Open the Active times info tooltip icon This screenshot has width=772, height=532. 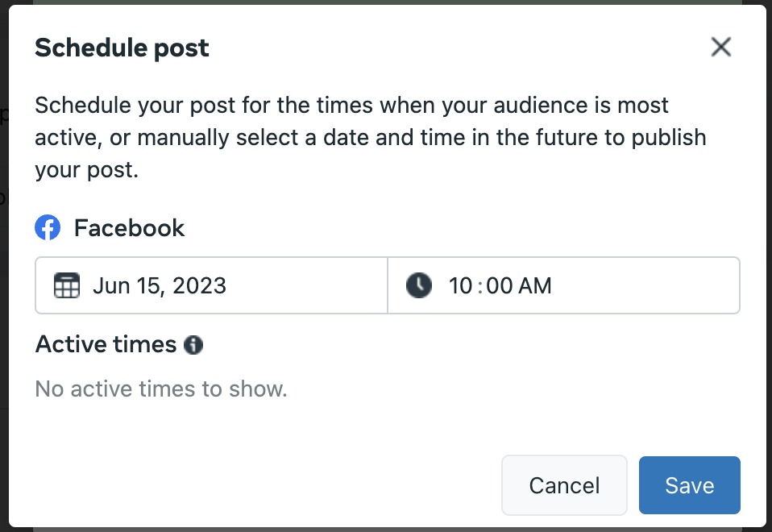tap(193, 345)
